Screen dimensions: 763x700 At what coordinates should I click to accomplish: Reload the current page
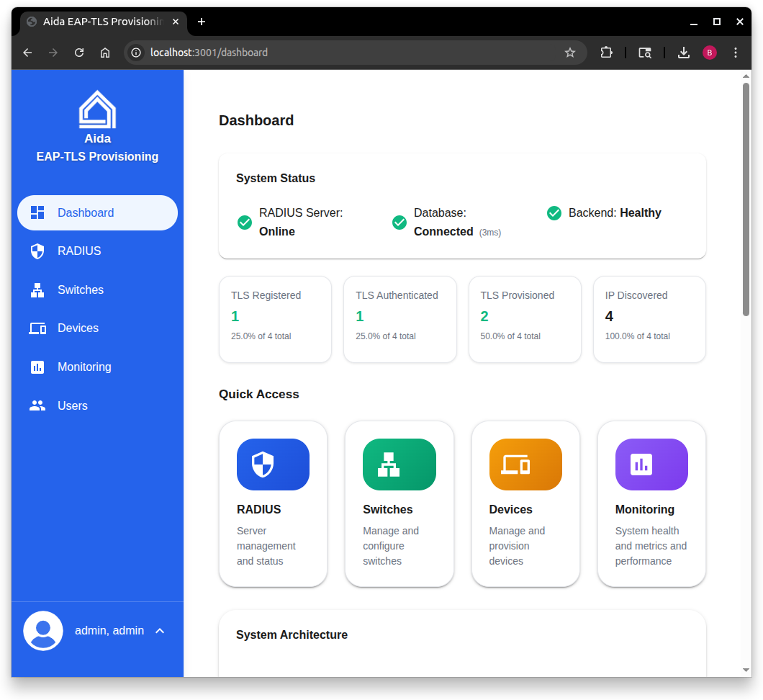[79, 53]
